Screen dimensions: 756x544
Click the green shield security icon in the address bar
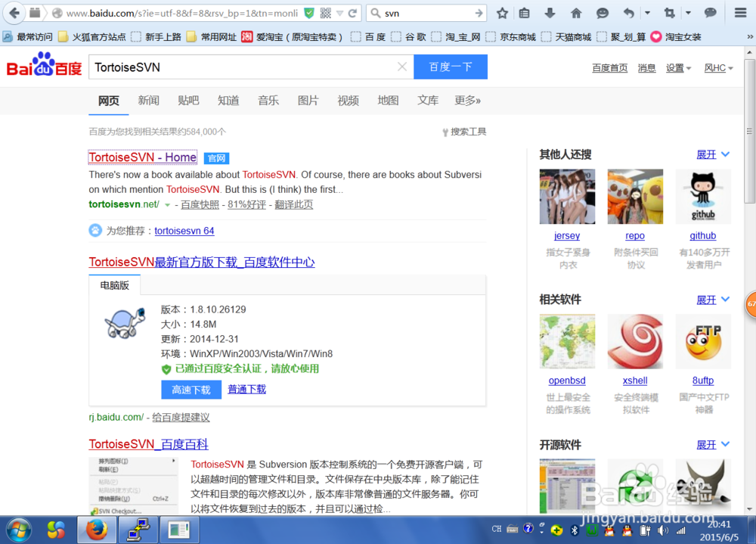point(309,13)
